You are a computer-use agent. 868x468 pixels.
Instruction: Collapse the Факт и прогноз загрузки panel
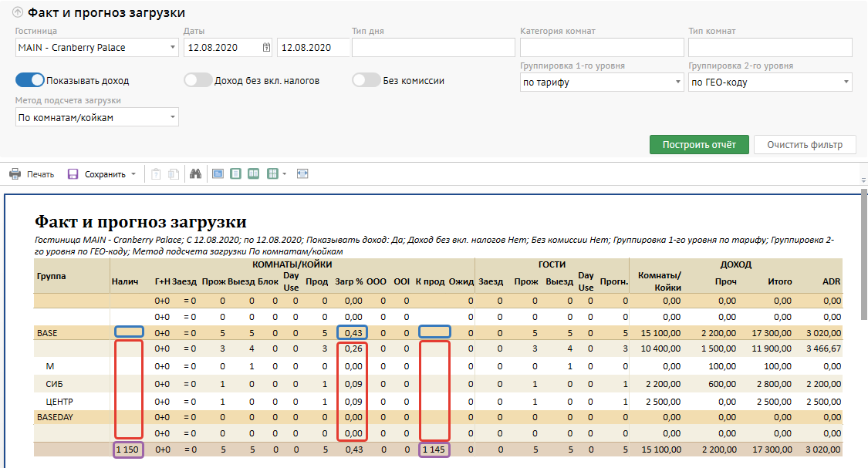[x=18, y=13]
